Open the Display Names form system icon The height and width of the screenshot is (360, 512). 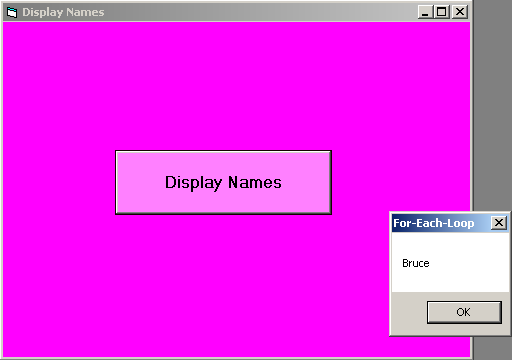(x=12, y=12)
